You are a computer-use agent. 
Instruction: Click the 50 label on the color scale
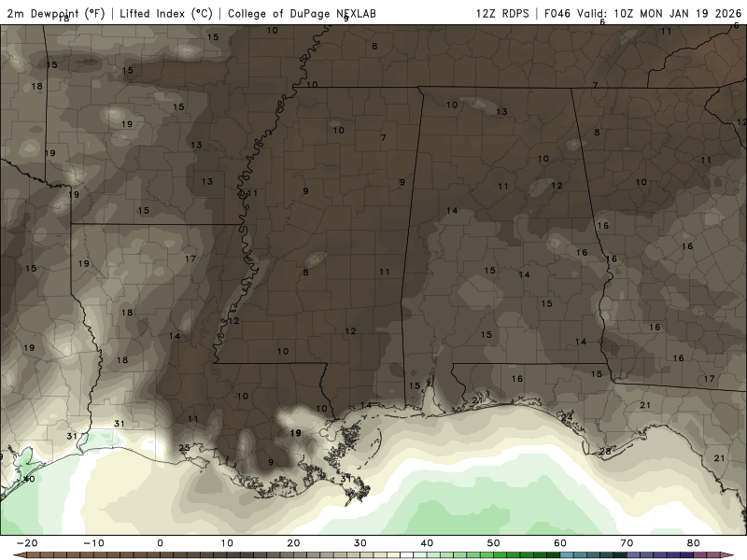click(494, 543)
